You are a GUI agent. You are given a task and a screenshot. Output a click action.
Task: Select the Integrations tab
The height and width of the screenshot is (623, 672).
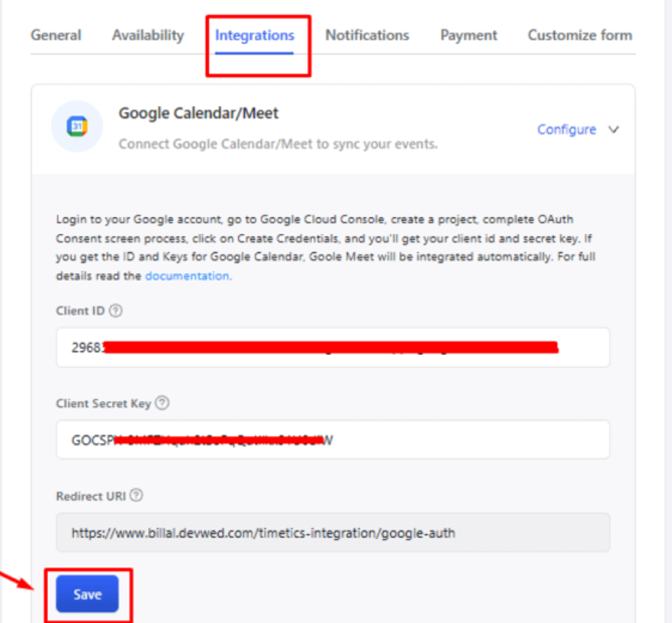click(x=255, y=35)
